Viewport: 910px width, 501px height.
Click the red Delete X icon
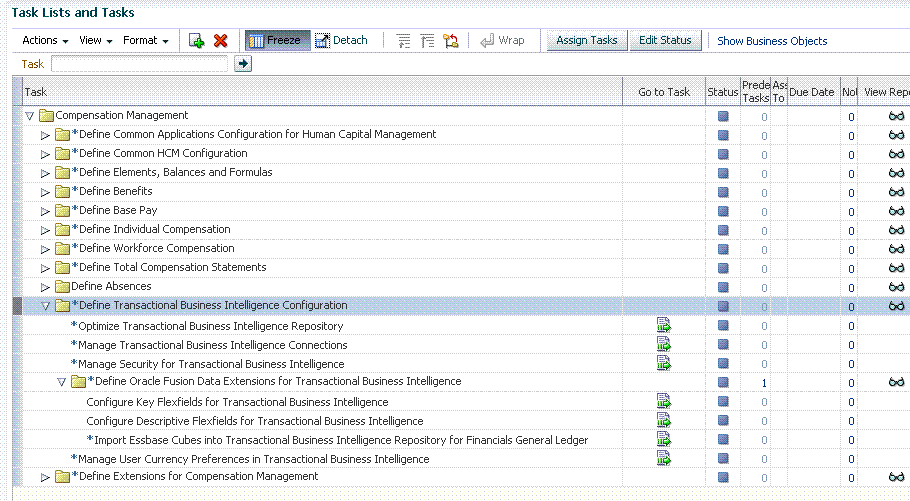tap(221, 41)
